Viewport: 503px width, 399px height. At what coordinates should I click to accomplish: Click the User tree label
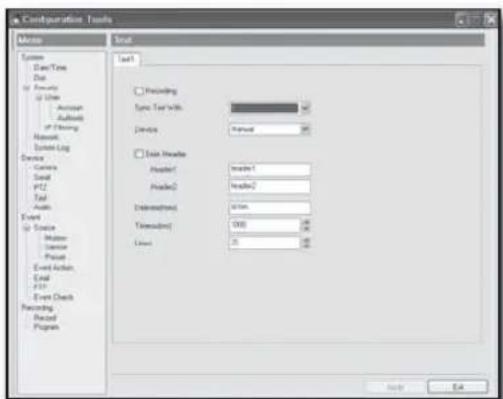tap(52, 97)
